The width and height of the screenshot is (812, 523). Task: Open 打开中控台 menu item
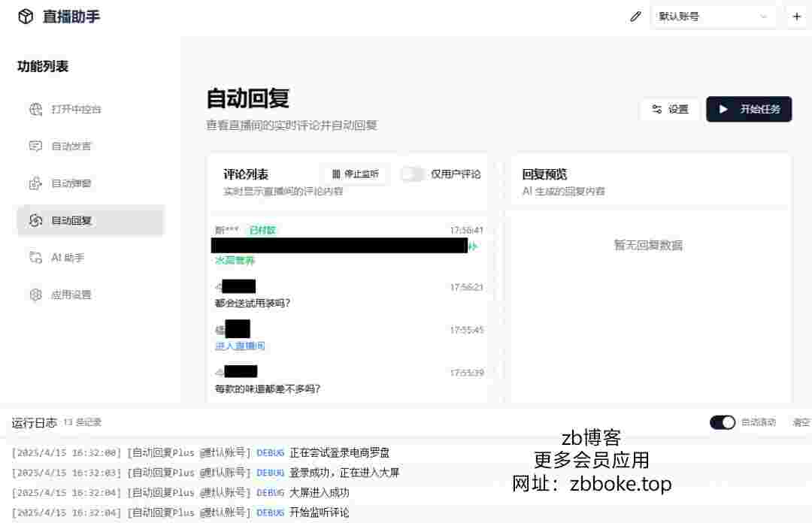(x=91, y=109)
